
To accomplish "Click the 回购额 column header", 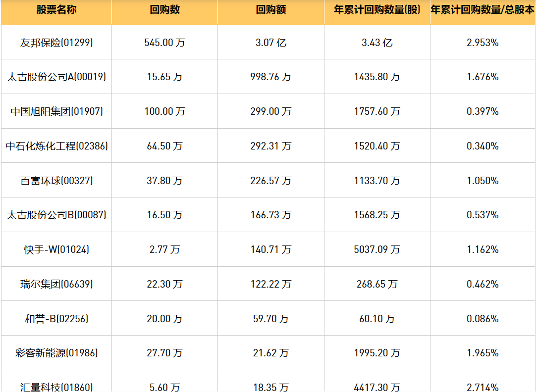I will coord(271,10).
